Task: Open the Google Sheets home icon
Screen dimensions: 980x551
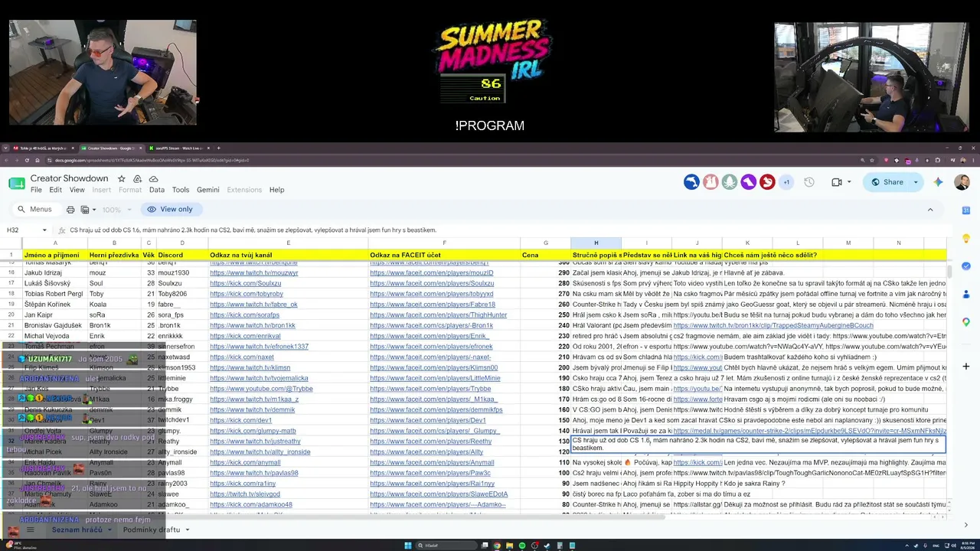Action: point(17,184)
